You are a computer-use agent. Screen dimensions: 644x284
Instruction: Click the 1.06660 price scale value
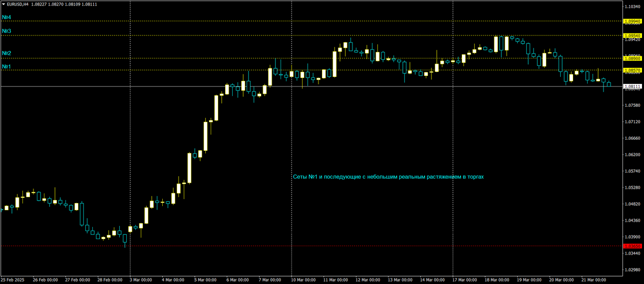pos(633,138)
